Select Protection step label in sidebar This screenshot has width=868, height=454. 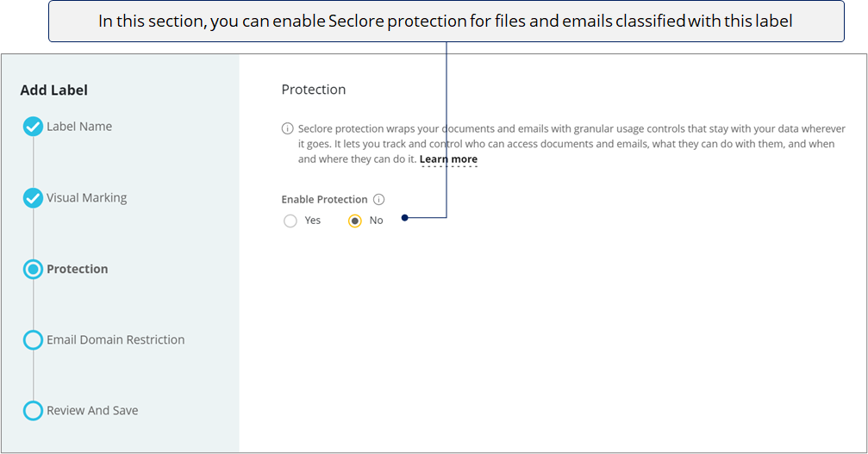[x=78, y=270]
